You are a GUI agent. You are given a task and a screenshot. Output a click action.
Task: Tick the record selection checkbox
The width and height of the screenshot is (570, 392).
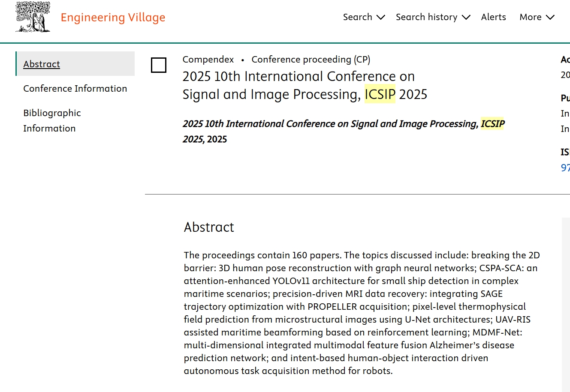159,65
